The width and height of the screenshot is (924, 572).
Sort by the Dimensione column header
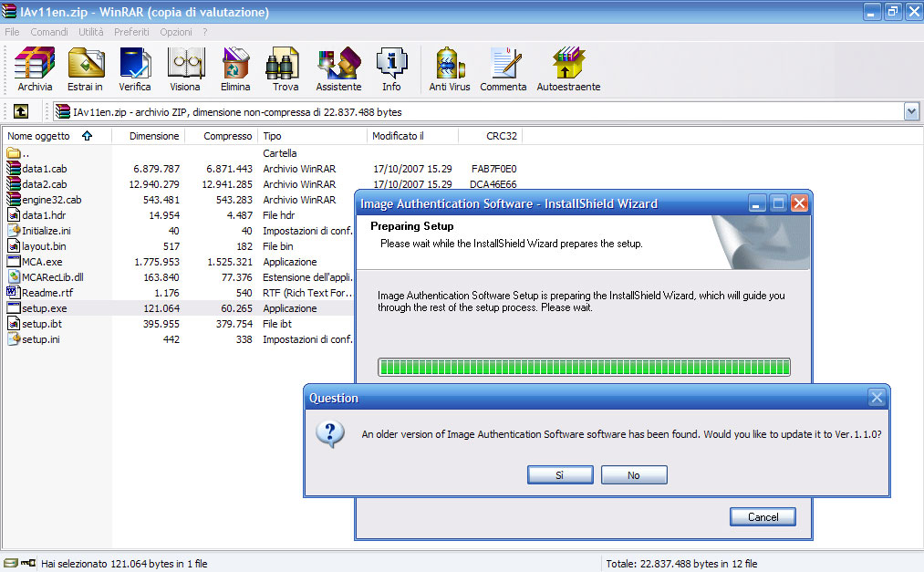pyautogui.click(x=148, y=136)
